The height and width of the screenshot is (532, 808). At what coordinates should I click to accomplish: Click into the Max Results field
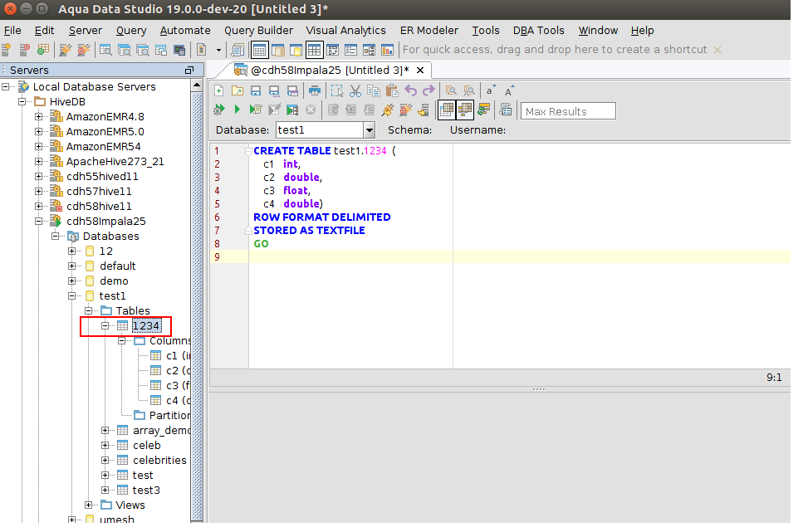click(568, 111)
